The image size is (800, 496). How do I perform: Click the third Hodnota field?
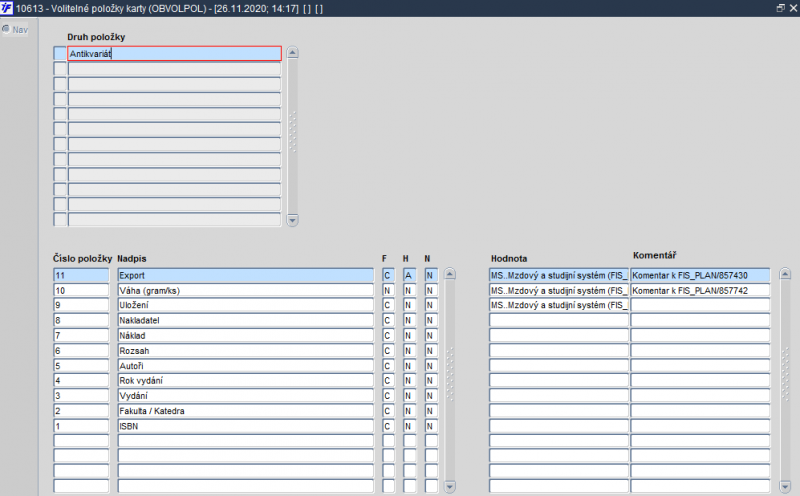click(x=559, y=305)
